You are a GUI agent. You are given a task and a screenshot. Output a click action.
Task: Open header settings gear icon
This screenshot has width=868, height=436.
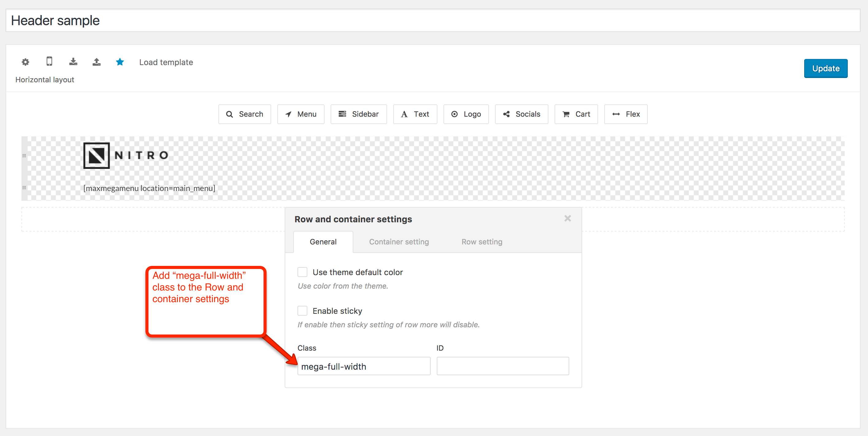point(25,62)
